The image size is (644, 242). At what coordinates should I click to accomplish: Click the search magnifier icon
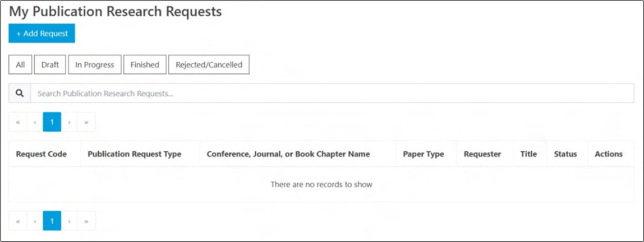coord(20,94)
